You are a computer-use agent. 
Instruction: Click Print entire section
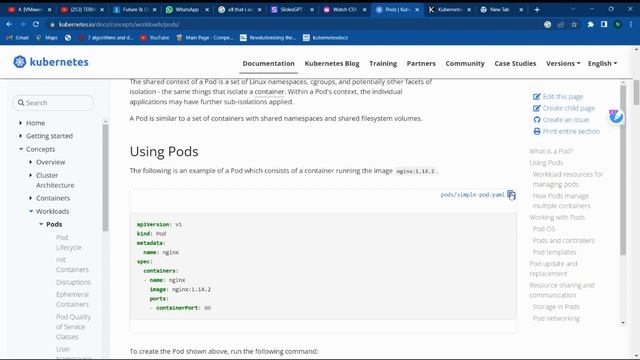[567, 131]
